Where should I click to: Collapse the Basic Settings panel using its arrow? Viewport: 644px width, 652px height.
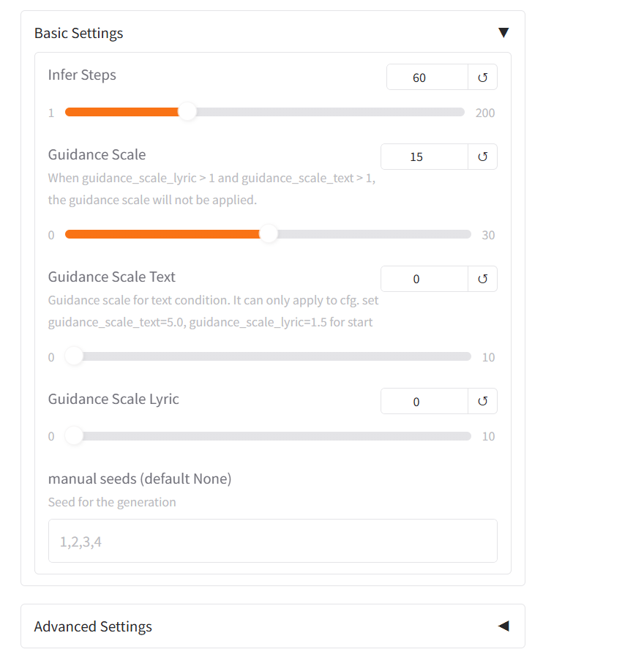(503, 33)
